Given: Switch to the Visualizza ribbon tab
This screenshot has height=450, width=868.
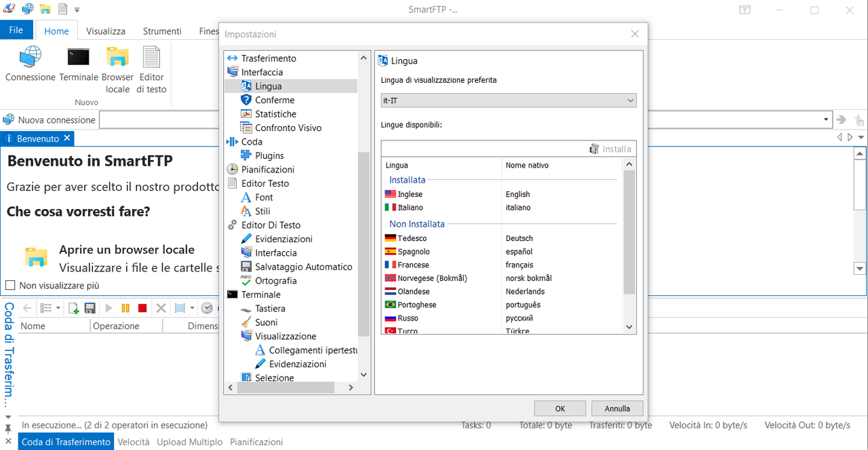Looking at the screenshot, I should (x=106, y=31).
